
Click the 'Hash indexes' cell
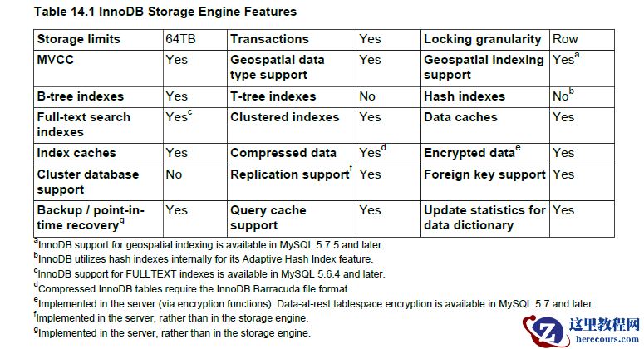465,96
